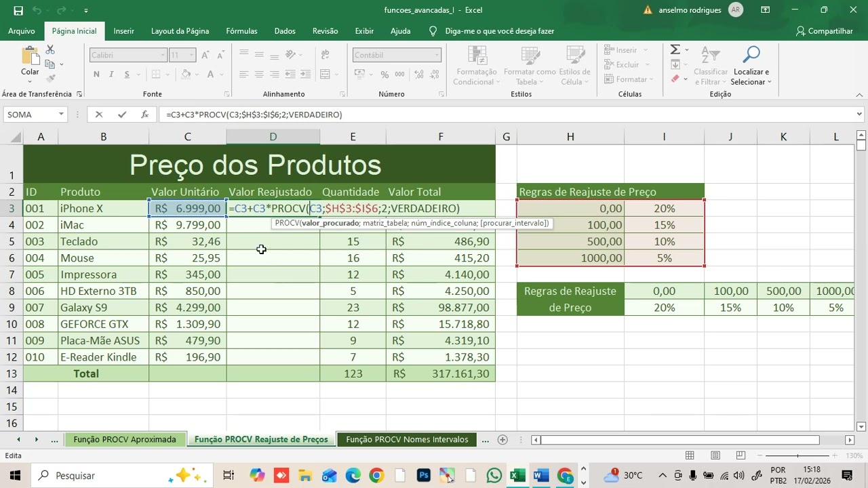Toggle align text left
This screenshot has width=868, height=488.
tap(244, 75)
